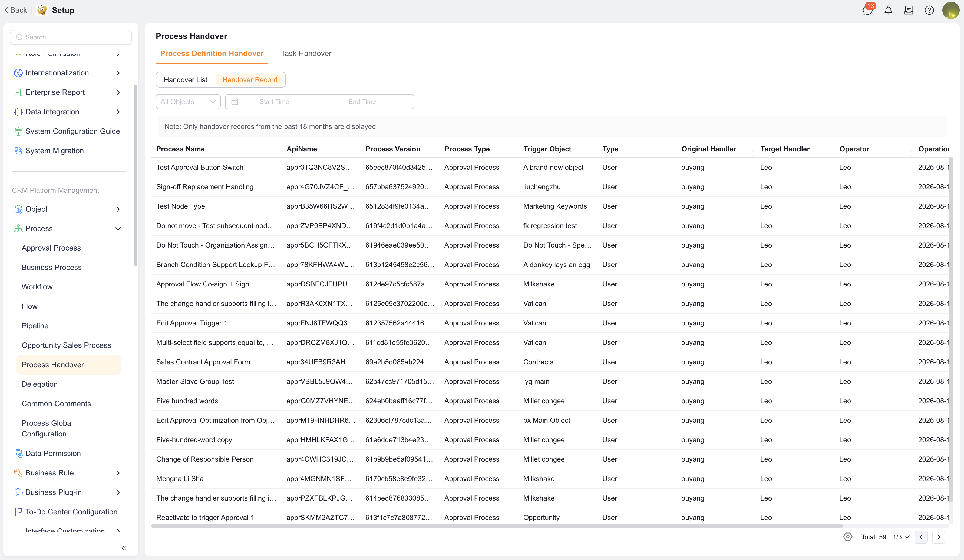Go to next page of records
Screen dimensions: 964x560
[x=938, y=537]
